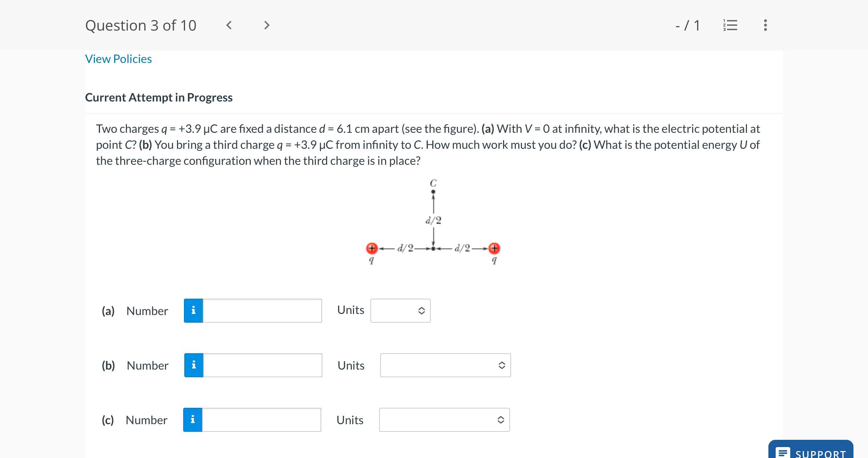Click the left positive charge in figure

click(371, 248)
